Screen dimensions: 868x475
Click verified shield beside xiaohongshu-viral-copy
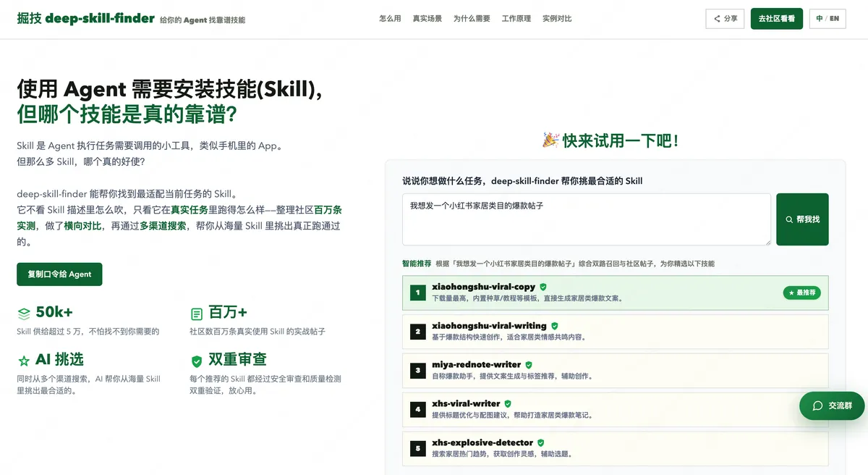pos(543,287)
